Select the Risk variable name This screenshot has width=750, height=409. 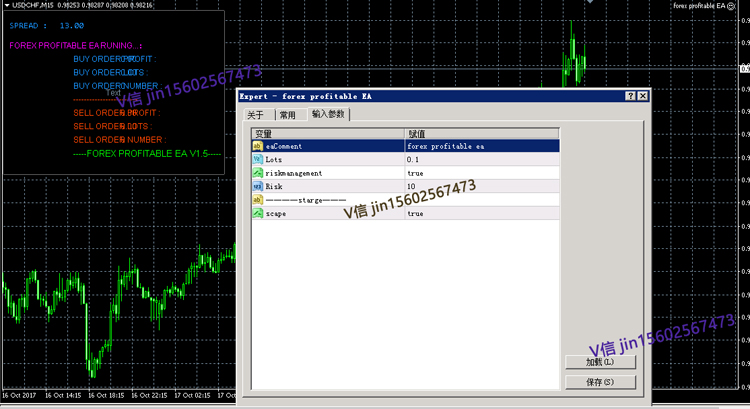(x=274, y=187)
